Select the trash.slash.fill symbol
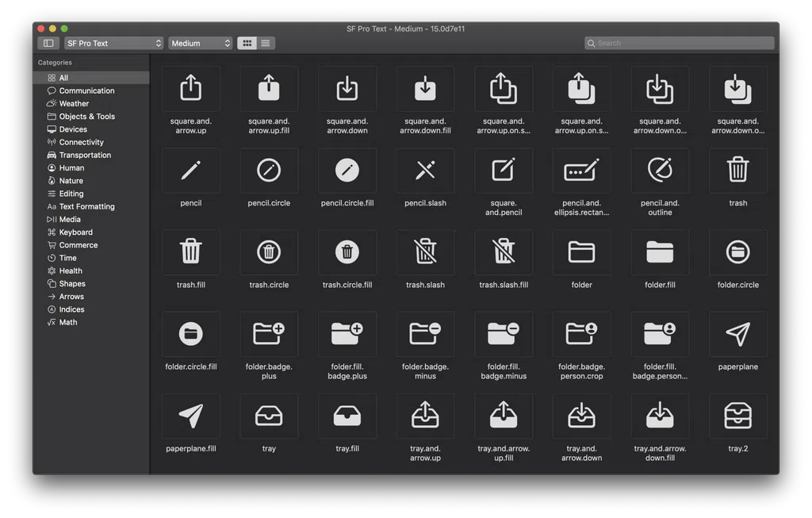 [504, 252]
